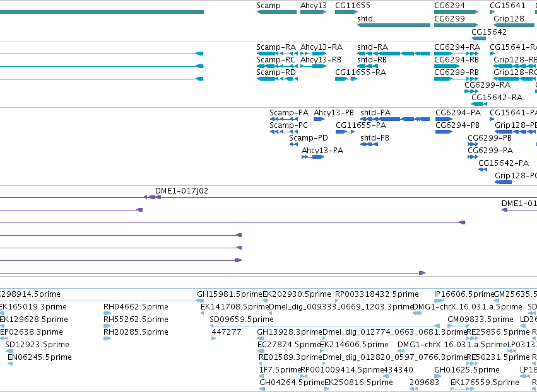
Task: Click the CG6294 gene label
Action: [449, 6]
